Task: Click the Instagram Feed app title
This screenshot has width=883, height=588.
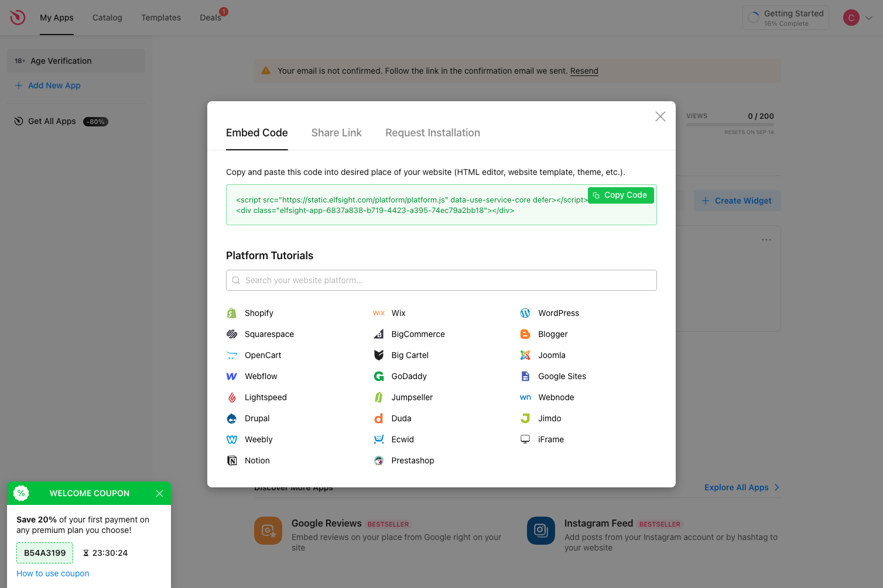Action: point(598,523)
